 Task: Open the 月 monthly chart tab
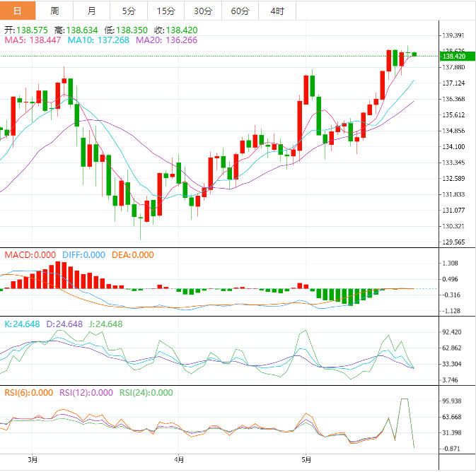point(91,11)
